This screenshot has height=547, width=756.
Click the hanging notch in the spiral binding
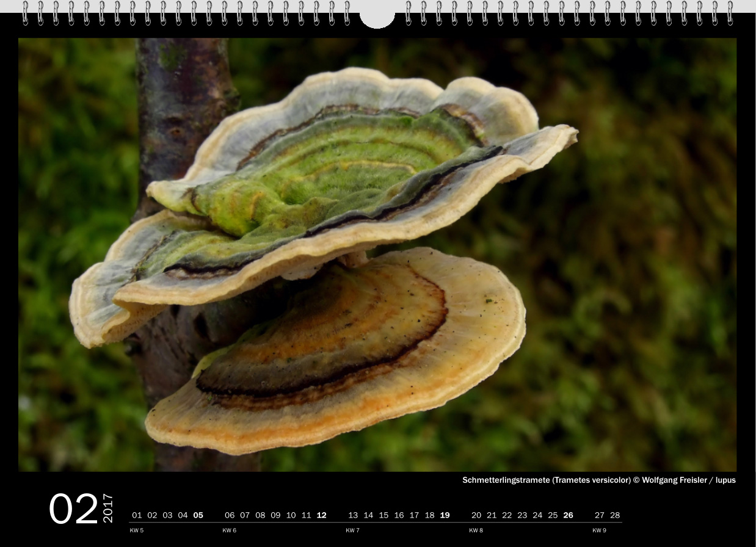coord(377,18)
